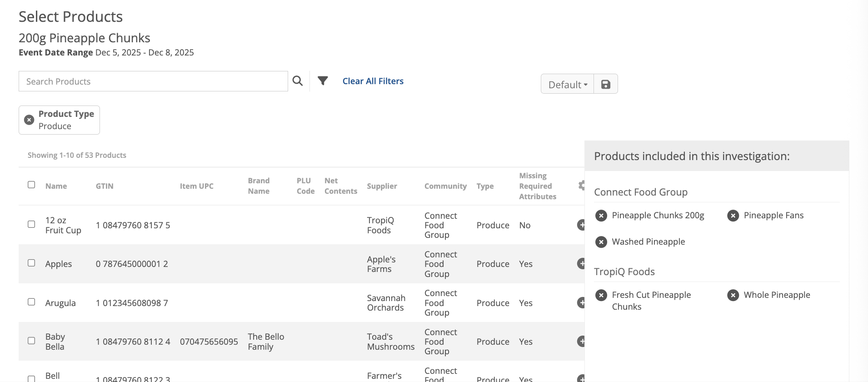Click the Savannah Orchards supplier cell
Image resolution: width=868 pixels, height=382 pixels.
(x=386, y=303)
